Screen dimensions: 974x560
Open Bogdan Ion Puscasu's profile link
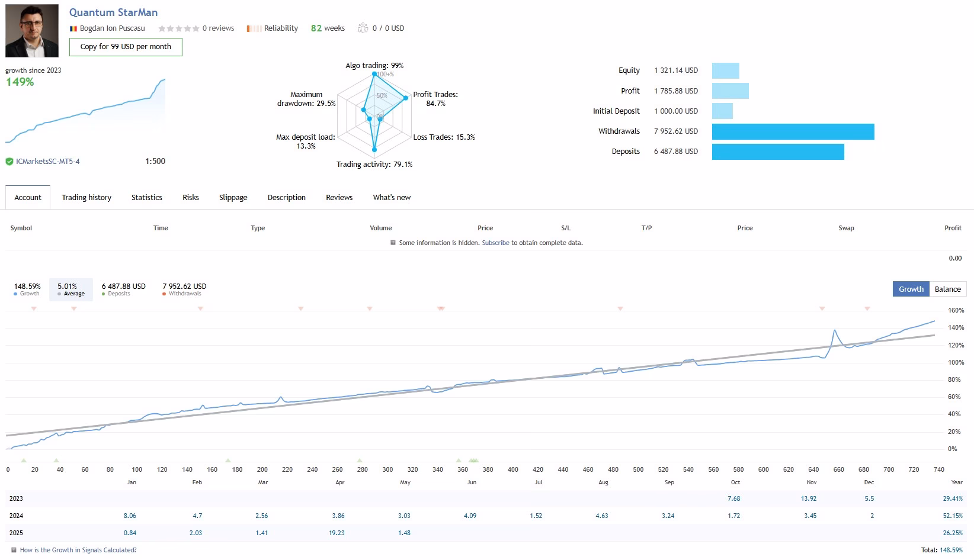(x=113, y=28)
